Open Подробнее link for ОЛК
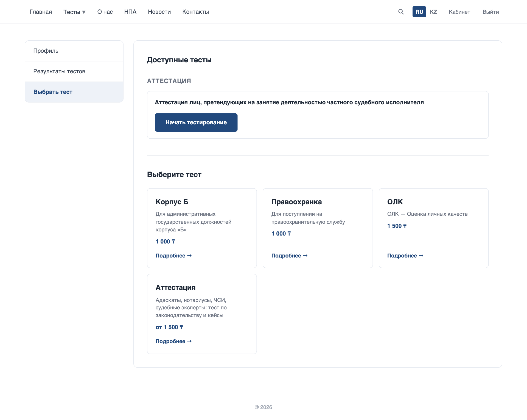This screenshot has height=420, width=527. click(405, 256)
